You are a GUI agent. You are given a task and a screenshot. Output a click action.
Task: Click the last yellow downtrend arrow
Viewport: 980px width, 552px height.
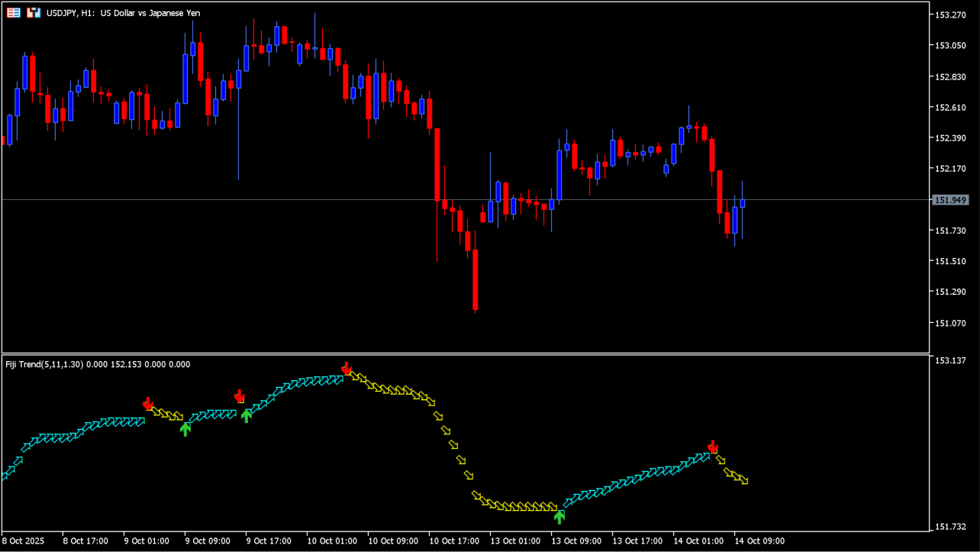click(x=743, y=479)
